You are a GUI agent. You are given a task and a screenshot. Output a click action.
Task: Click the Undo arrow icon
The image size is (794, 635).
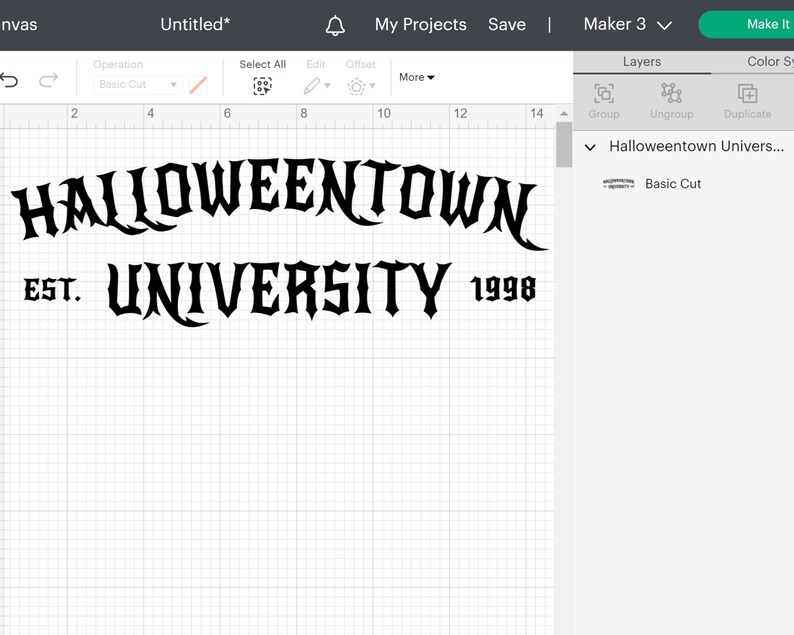click(x=9, y=80)
